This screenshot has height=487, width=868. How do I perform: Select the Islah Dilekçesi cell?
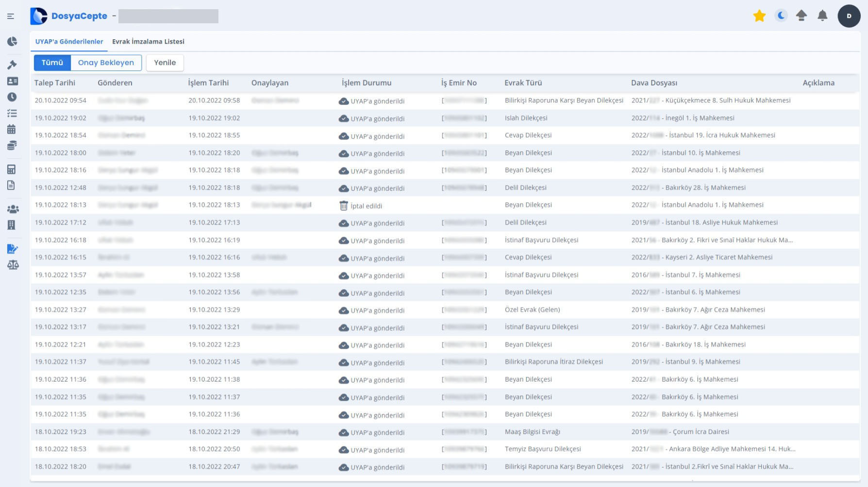526,118
